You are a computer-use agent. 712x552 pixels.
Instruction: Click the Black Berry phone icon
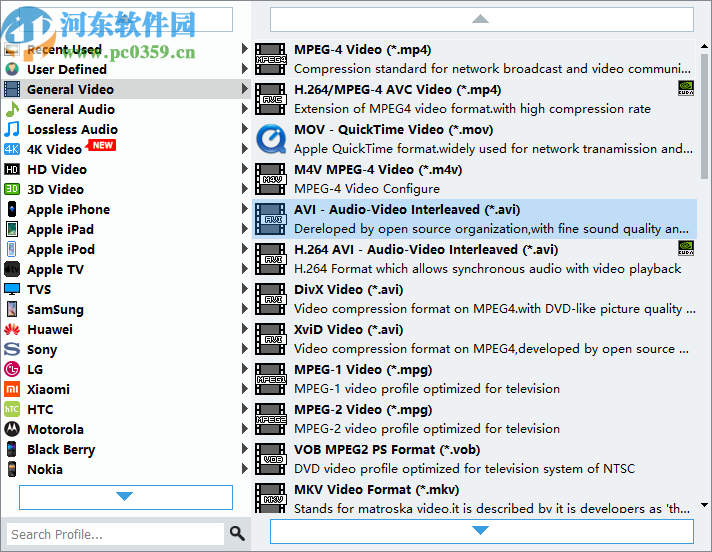coord(12,449)
